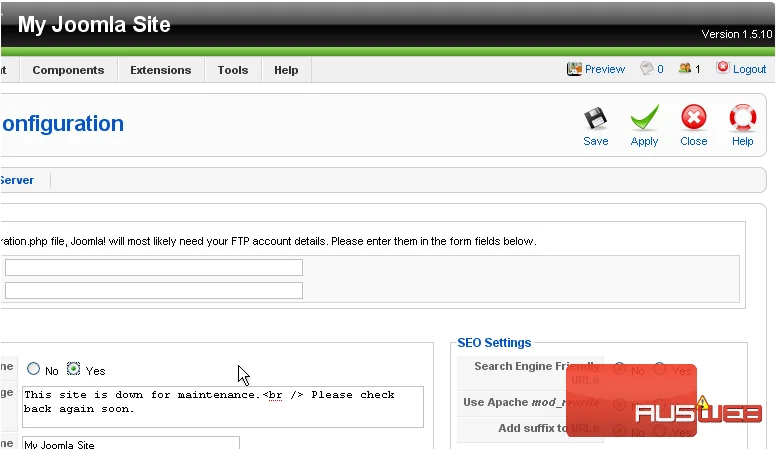Click the 'Search Engine Friendly URLs' label
The image size is (776, 450).
click(x=536, y=373)
